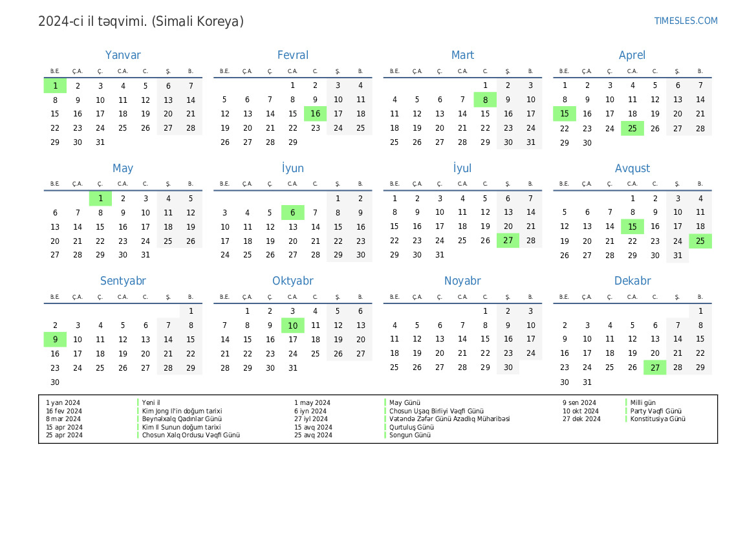Screen dimensions: 756x535
Task: Click 'Kim Jong Il'in doğum tarixi' entry
Action: click(x=182, y=411)
